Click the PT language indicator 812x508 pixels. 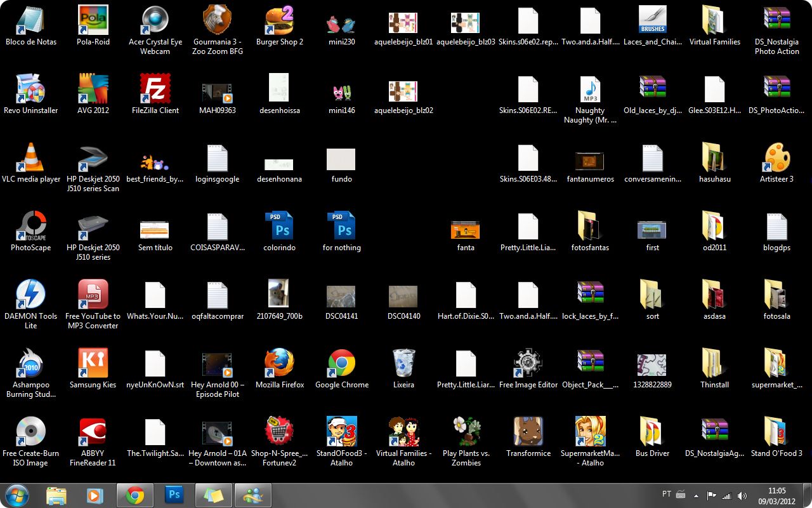(667, 494)
